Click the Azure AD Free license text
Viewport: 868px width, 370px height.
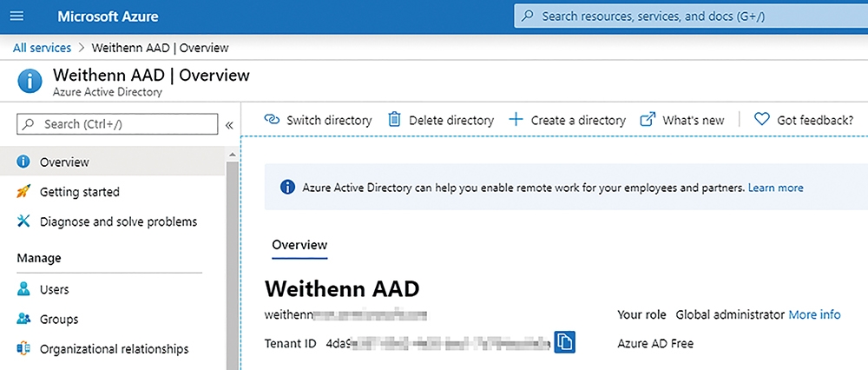(655, 343)
